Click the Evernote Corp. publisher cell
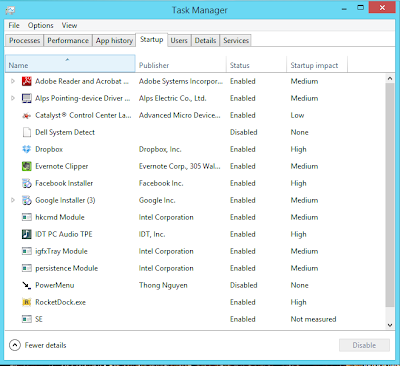 pyautogui.click(x=180, y=166)
